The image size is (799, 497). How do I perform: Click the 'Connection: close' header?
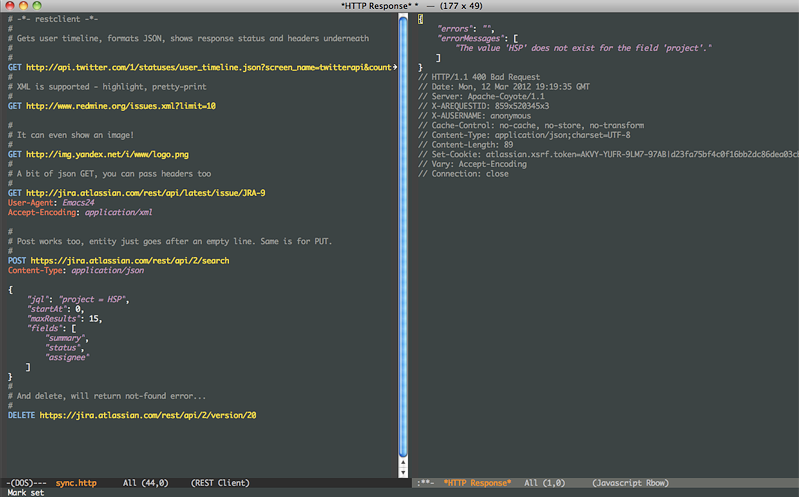coord(463,174)
